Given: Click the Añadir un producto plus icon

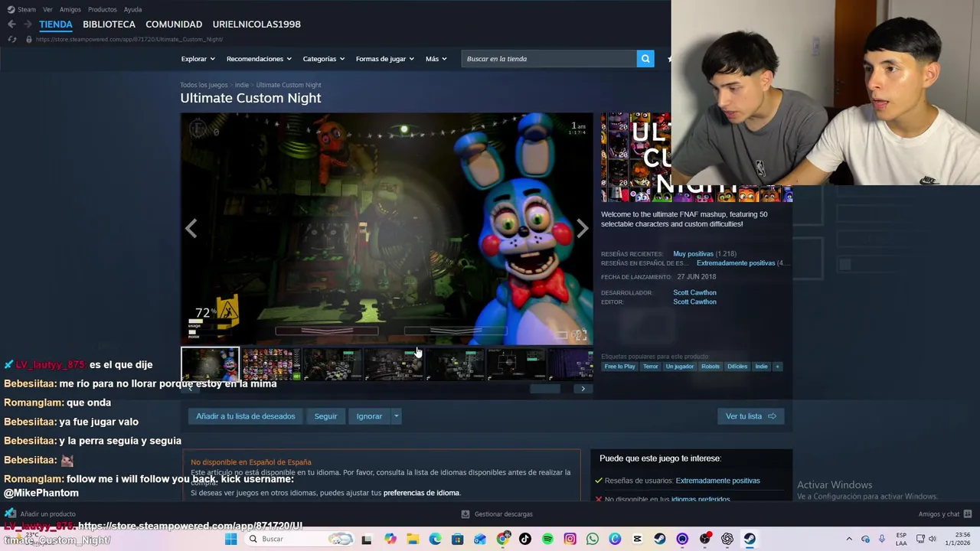Looking at the screenshot, I should click(x=11, y=514).
